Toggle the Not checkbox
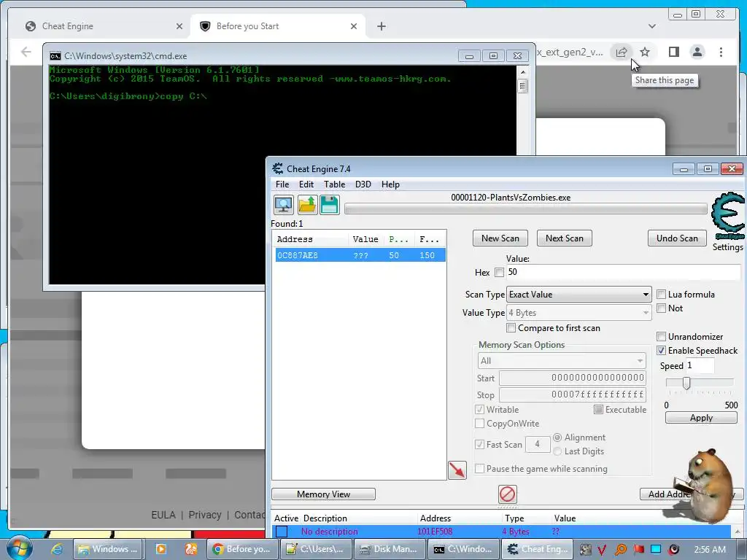Viewport: 747px width, 560px height. click(x=661, y=308)
